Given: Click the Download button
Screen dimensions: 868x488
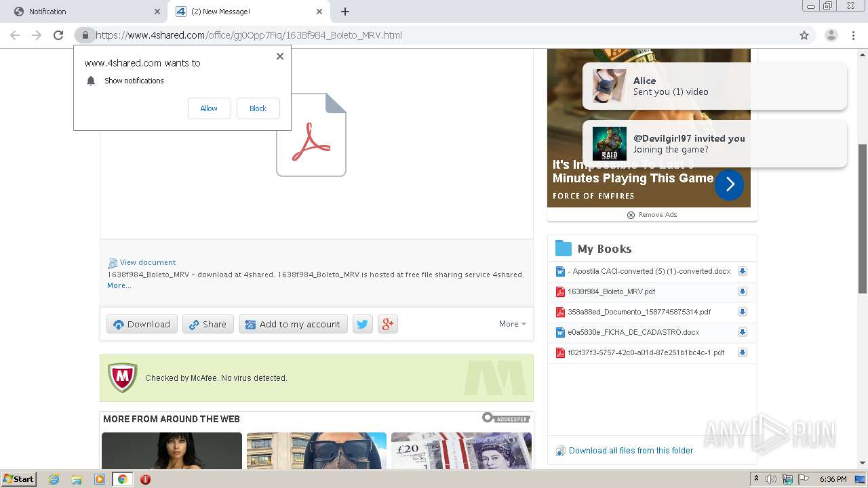Looking at the screenshot, I should pos(142,324).
